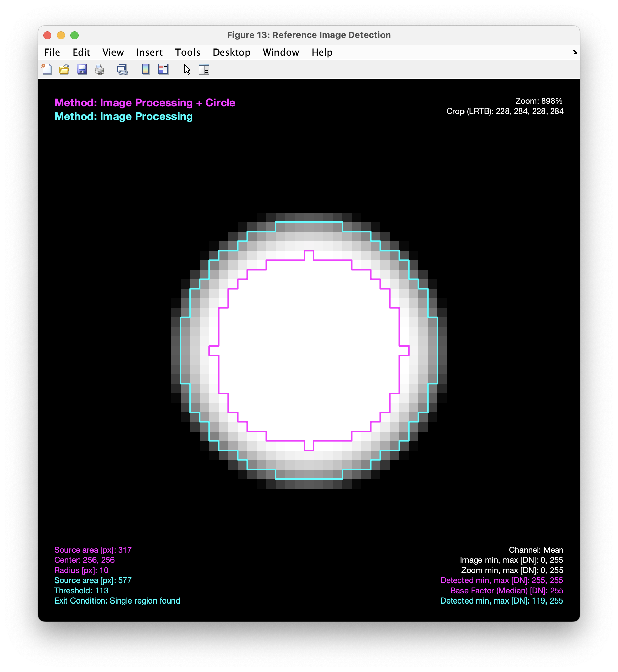Image resolution: width=618 pixels, height=672 pixels.
Task: Click 'Threshold: 113' text
Action: (81, 591)
